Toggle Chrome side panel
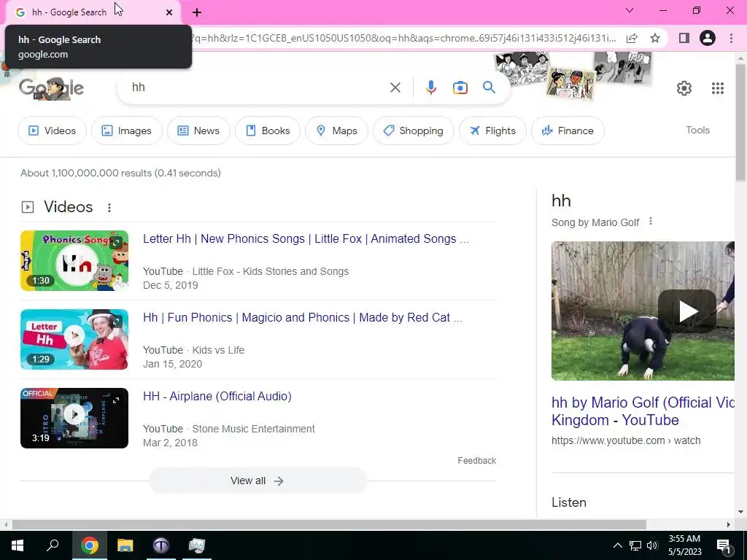747x560 pixels. coord(684,38)
